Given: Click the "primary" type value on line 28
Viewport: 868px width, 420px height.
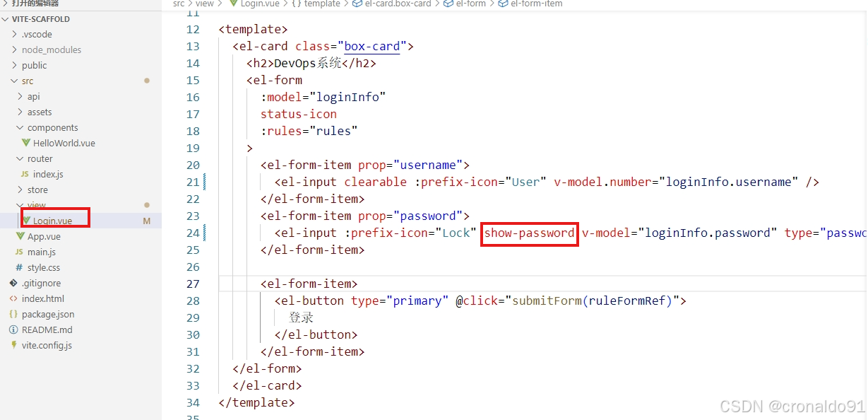Looking at the screenshot, I should click(x=417, y=301).
